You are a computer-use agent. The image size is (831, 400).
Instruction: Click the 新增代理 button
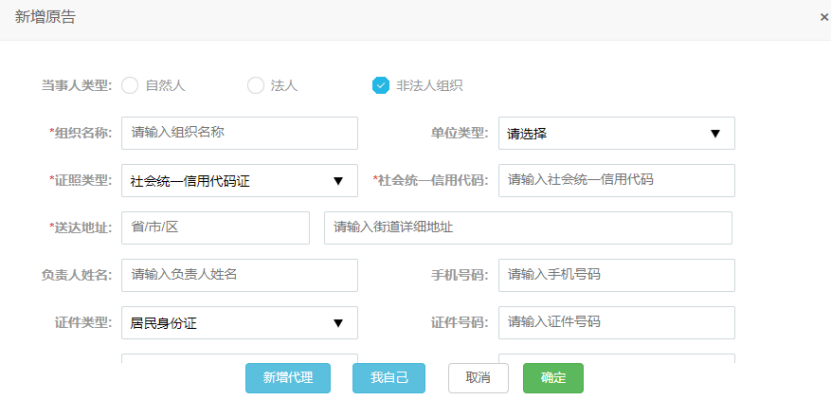click(288, 378)
